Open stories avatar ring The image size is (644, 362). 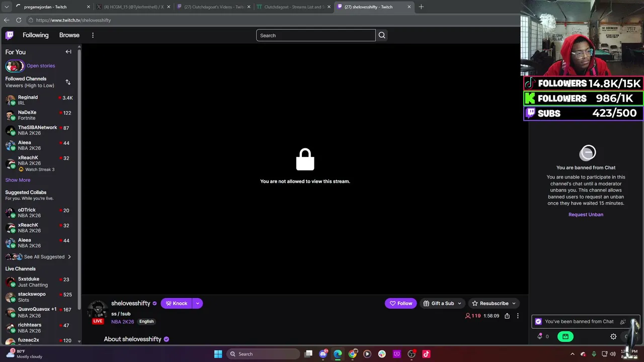point(15,66)
